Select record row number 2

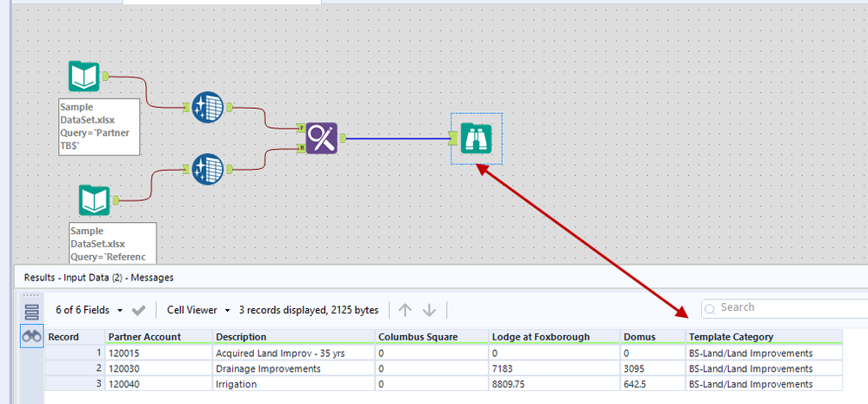click(75, 368)
